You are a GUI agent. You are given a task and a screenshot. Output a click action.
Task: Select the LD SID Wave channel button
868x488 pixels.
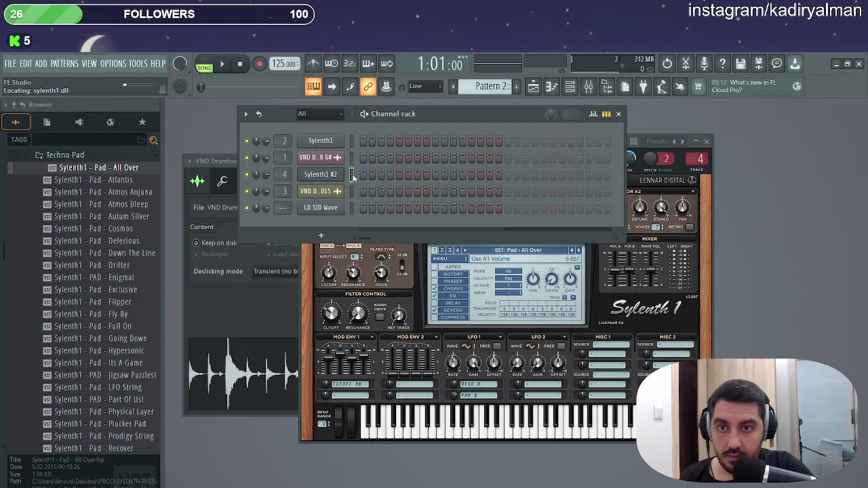tap(320, 207)
